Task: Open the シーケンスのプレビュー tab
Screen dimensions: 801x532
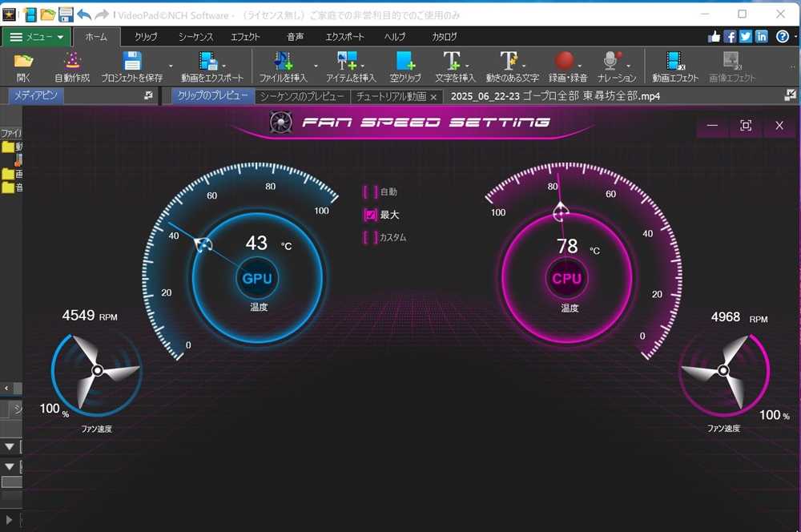Action: [302, 96]
